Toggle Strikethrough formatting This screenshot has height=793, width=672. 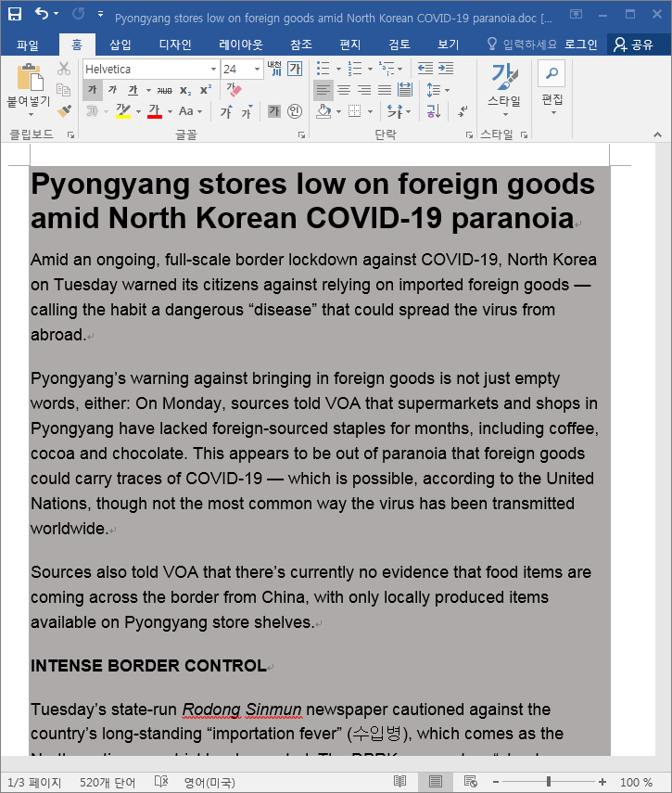pos(164,91)
